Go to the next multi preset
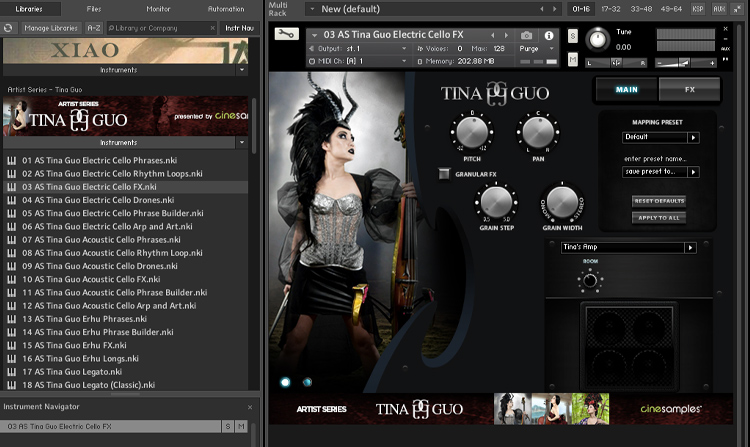The image size is (750, 447). 554,9
